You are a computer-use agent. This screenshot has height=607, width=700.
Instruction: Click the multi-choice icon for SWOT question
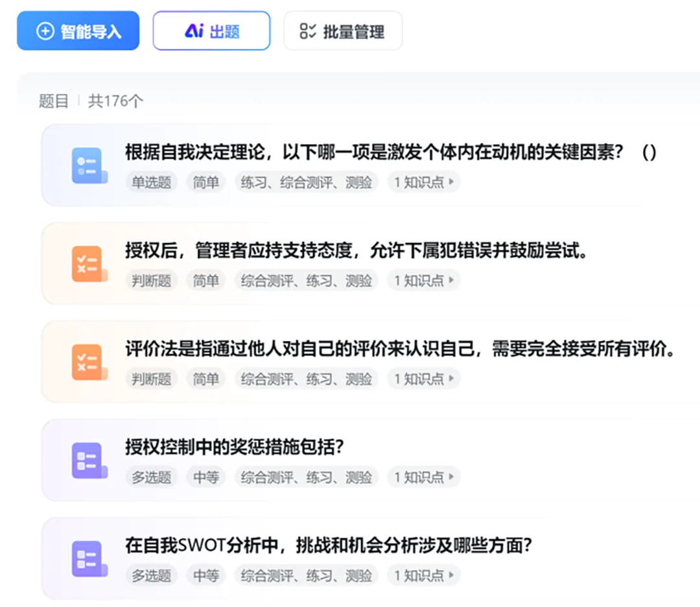coord(87,559)
